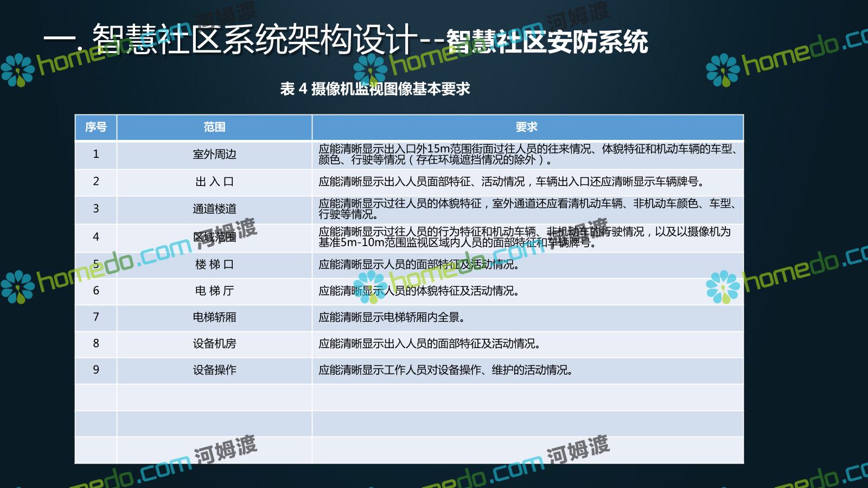The height and width of the screenshot is (488, 868).
Task: Click the homedo flower logo above the table caption
Action: pos(370,70)
